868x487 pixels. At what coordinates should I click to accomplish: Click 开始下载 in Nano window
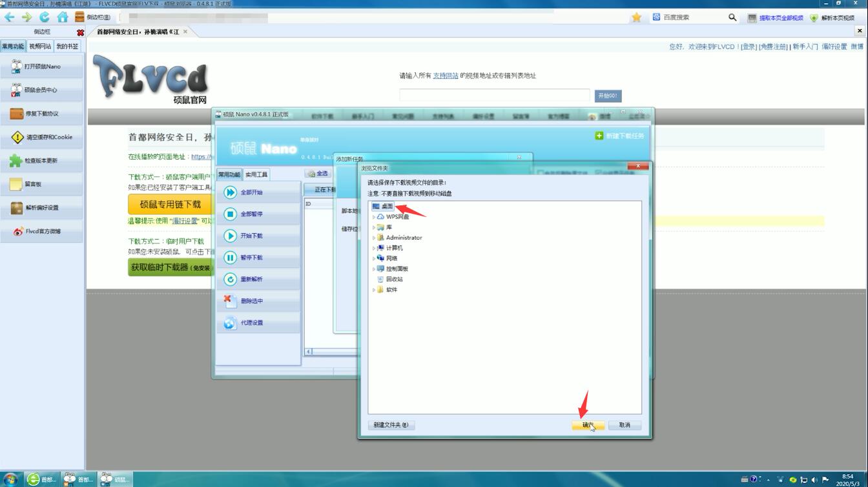pyautogui.click(x=258, y=236)
